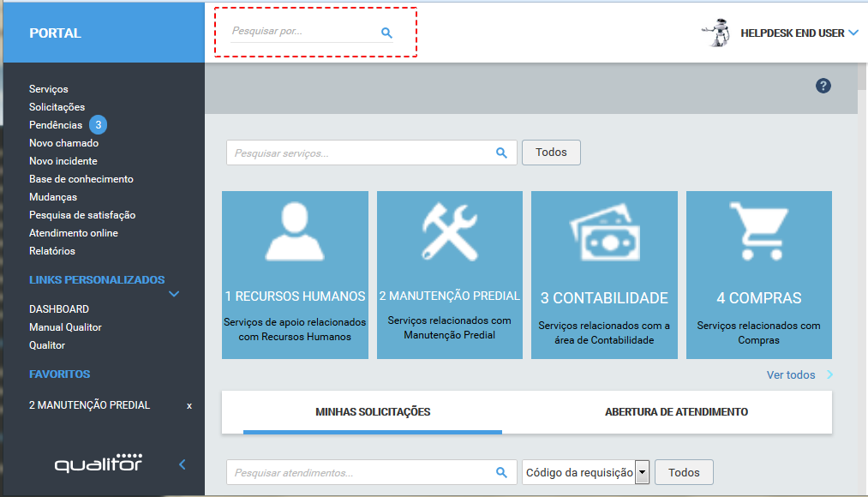This screenshot has width=868, height=497.
Task: Click Todos button beside services search
Action: [x=551, y=153]
